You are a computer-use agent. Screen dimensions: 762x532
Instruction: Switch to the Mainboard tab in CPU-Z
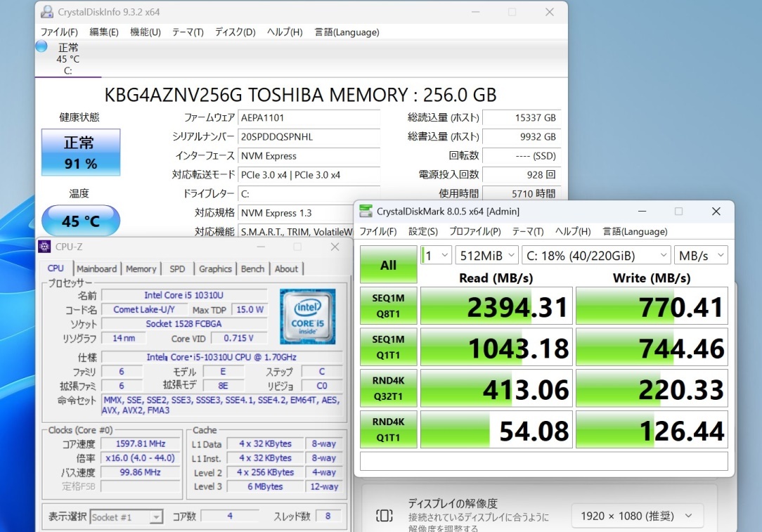96,268
